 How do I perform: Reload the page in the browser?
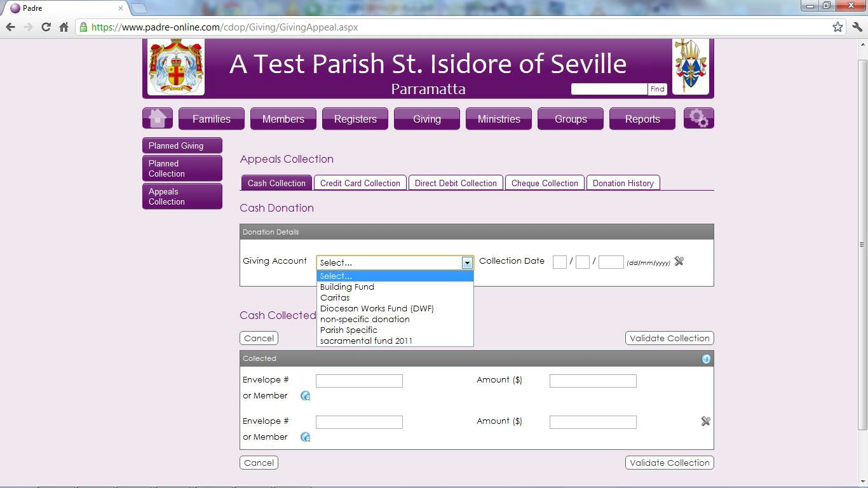click(46, 27)
